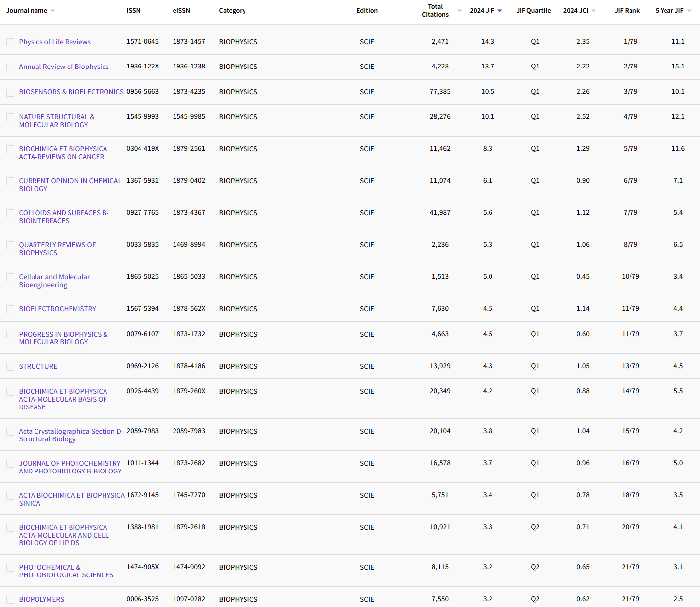Tick the BIOPOLYMERS row checkbox
Image resolution: width=700 pixels, height=607 pixels.
(10, 600)
